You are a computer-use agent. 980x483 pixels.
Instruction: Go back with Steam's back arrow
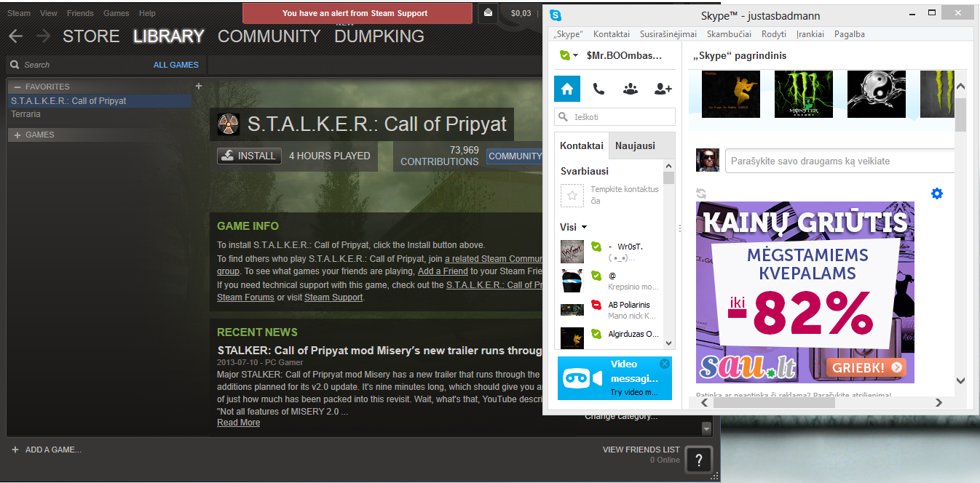click(15, 36)
